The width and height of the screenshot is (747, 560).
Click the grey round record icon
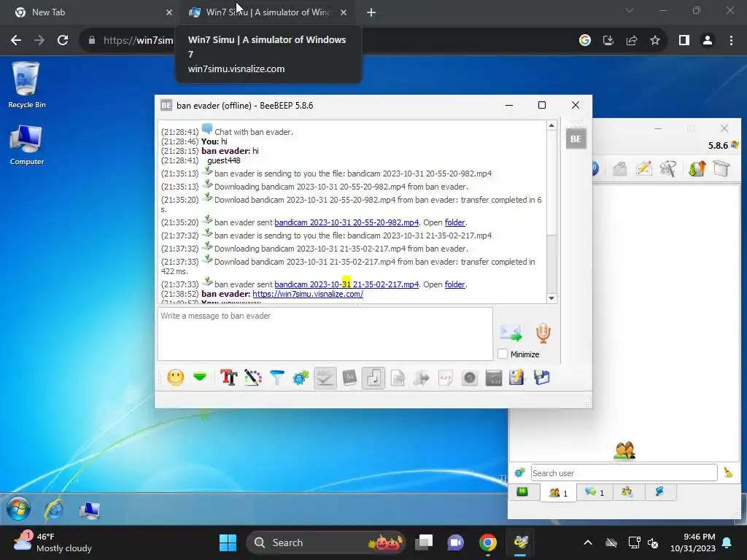click(469, 378)
